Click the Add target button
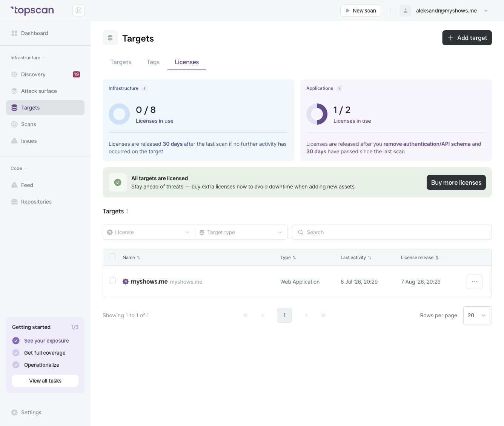Viewport: 504px width, 426px height. pyautogui.click(x=467, y=38)
